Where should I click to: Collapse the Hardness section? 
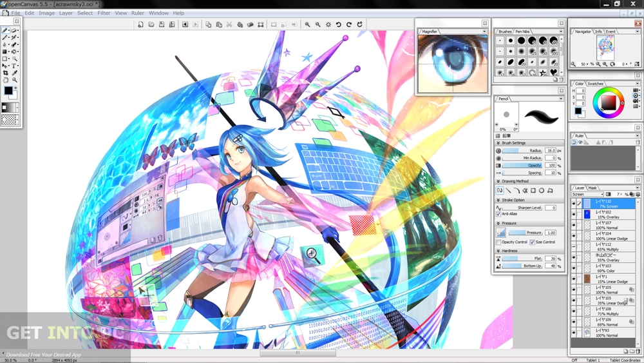click(498, 251)
